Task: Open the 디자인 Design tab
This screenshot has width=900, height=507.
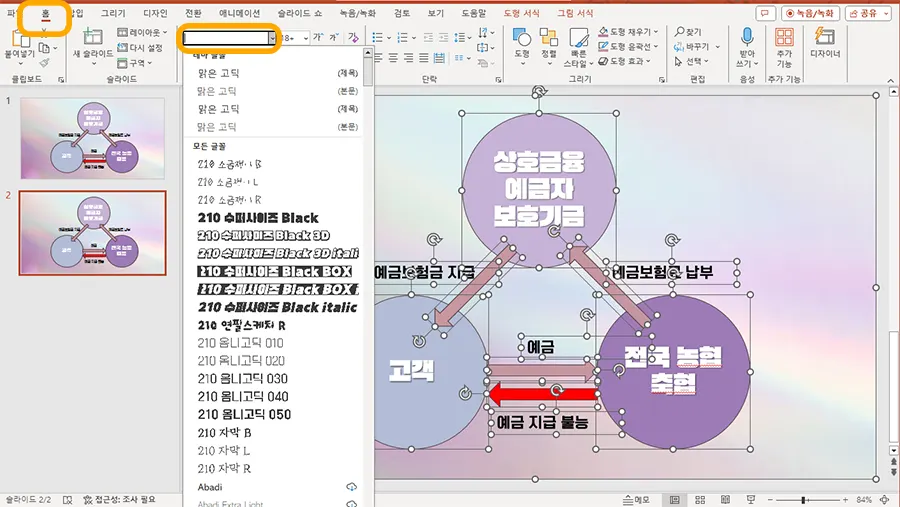Action: tap(154, 13)
